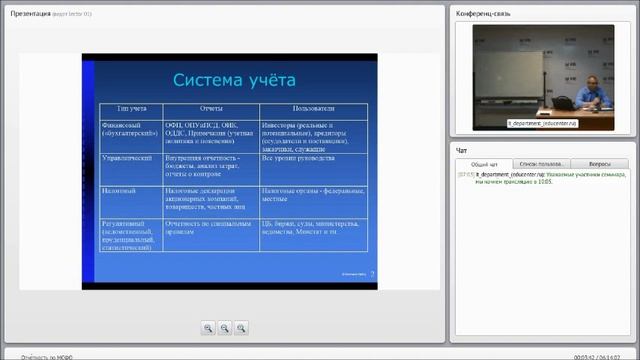The width and height of the screenshot is (640, 360).
Task: Click the Внутренняя отчетность reports cell
Action: (x=211, y=170)
